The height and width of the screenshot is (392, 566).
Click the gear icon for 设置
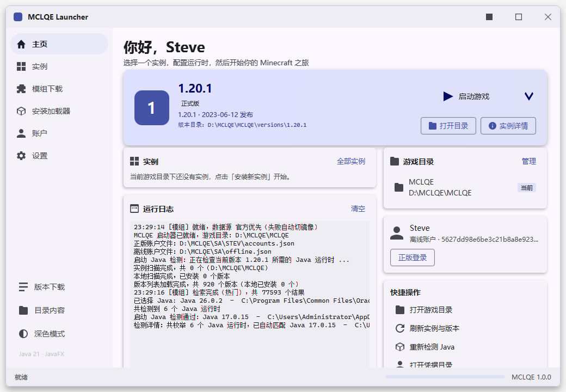21,156
